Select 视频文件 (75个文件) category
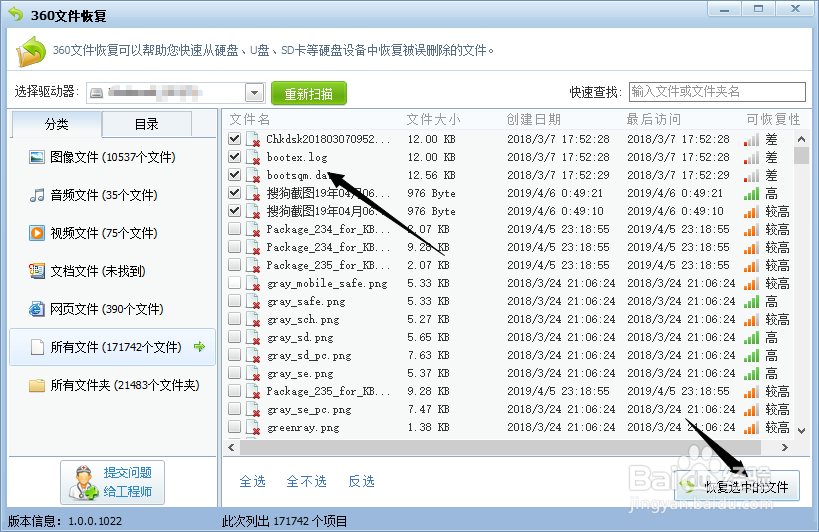 click(x=113, y=233)
